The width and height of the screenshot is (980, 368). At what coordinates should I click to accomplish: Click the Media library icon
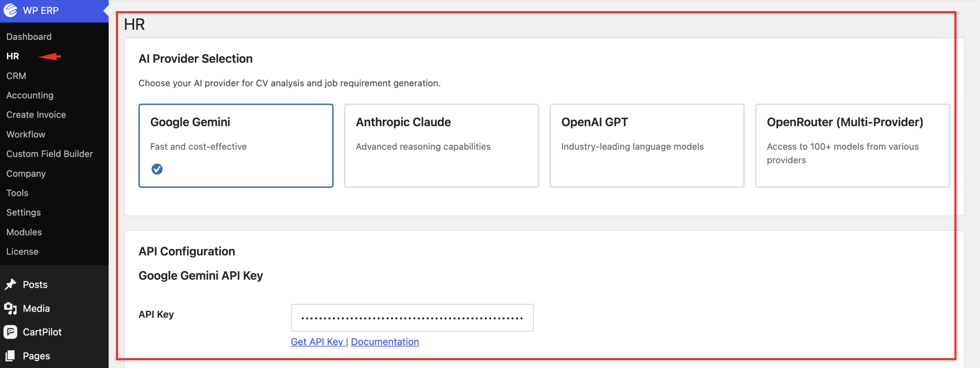coord(10,308)
